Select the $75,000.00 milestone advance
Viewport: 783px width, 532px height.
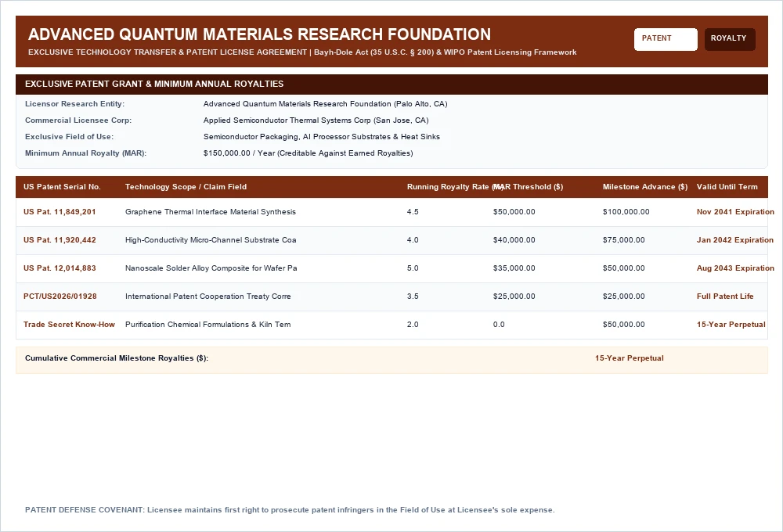point(624,240)
